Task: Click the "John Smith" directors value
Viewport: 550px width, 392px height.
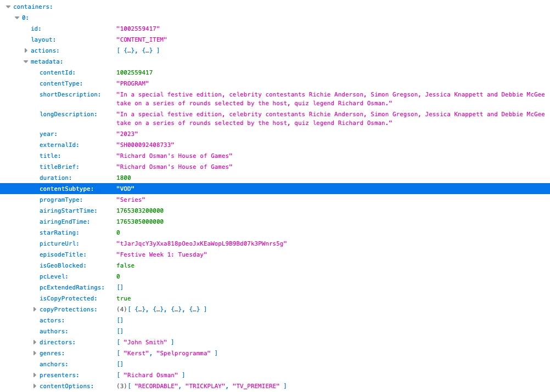Action: pos(145,342)
